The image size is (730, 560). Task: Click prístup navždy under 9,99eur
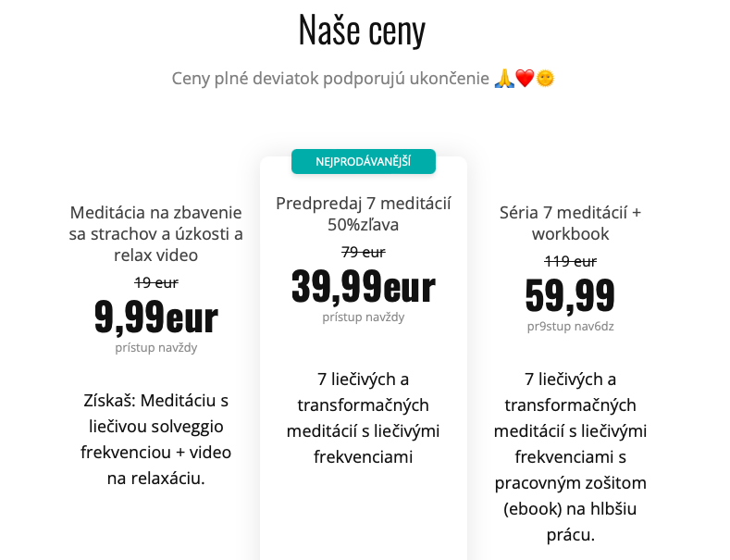pyautogui.click(x=156, y=347)
